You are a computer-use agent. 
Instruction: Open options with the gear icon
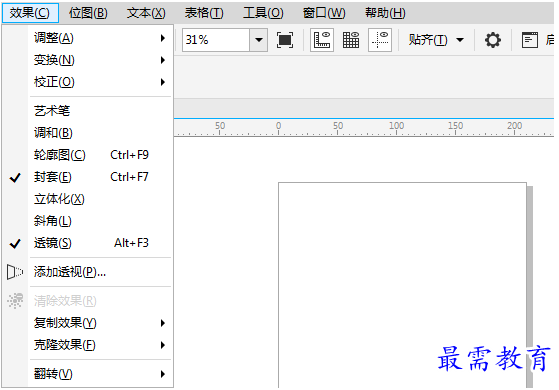[x=493, y=40]
